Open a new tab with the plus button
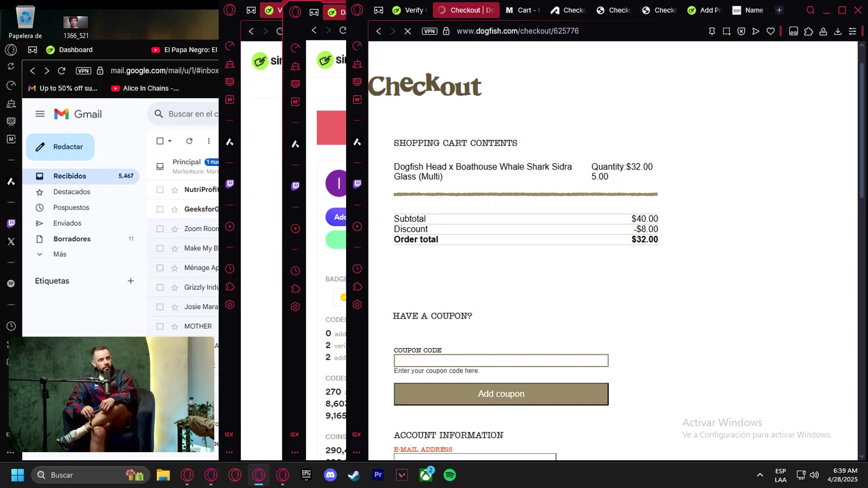 pyautogui.click(x=779, y=10)
